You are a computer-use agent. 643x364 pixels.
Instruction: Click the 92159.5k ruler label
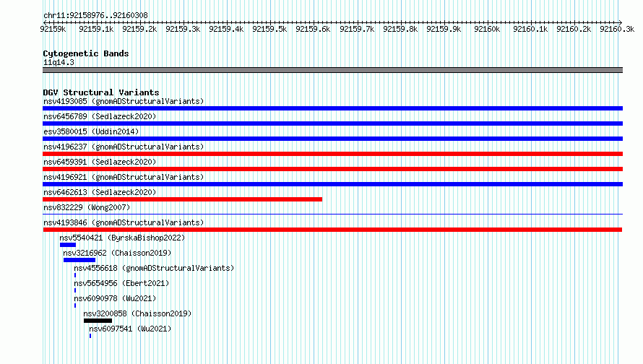click(269, 29)
